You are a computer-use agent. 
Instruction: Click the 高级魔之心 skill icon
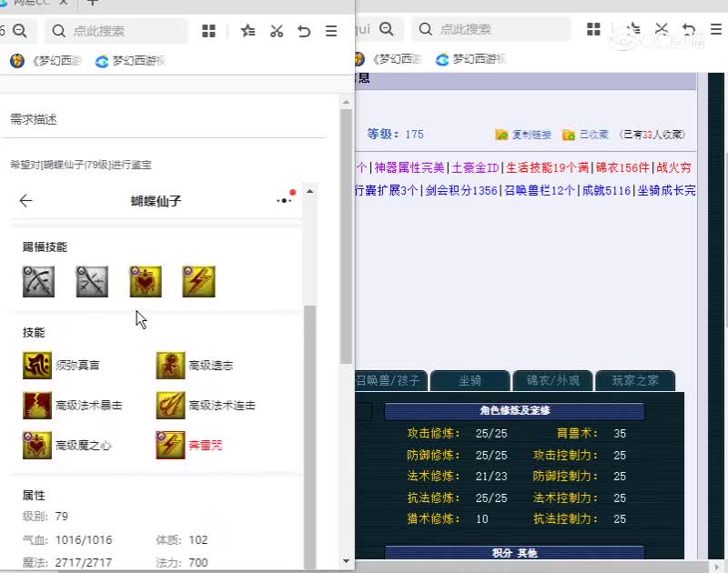point(37,446)
